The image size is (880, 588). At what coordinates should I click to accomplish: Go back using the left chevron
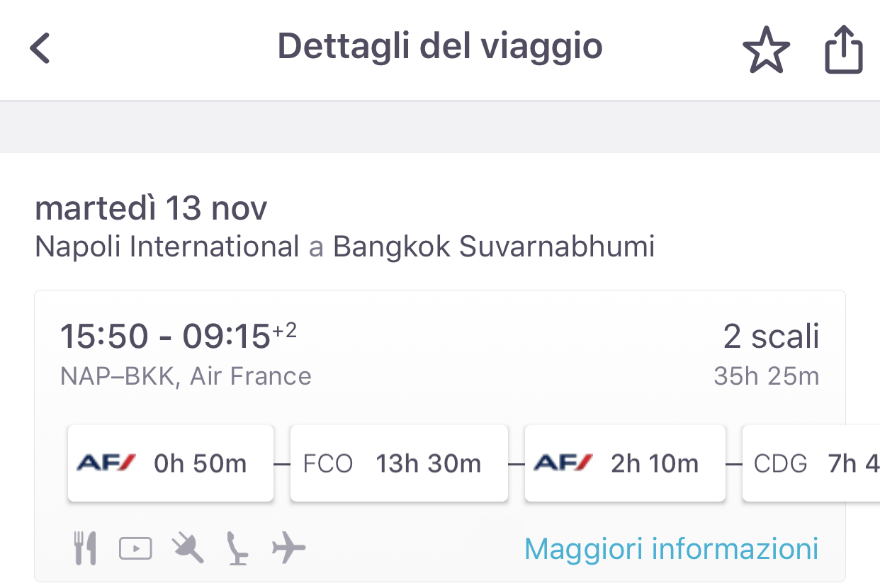(40, 48)
